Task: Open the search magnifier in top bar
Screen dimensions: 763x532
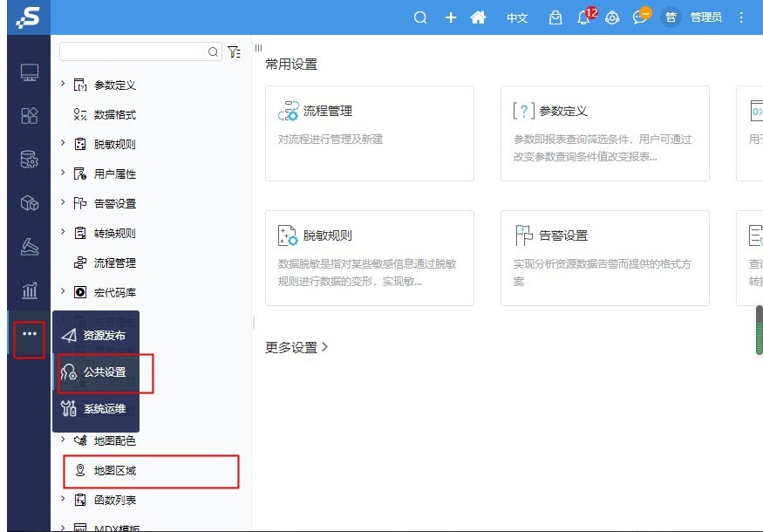Action: (x=420, y=18)
